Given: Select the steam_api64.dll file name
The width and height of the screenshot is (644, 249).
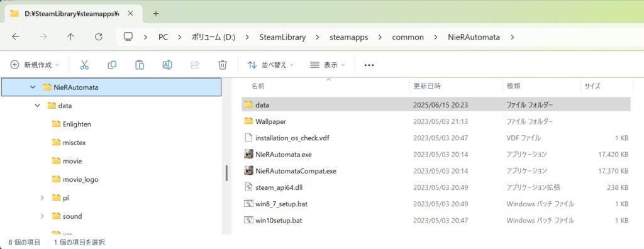Looking at the screenshot, I should [x=279, y=187].
